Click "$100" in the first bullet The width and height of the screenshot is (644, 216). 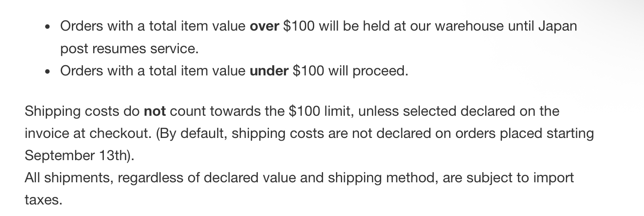click(298, 26)
